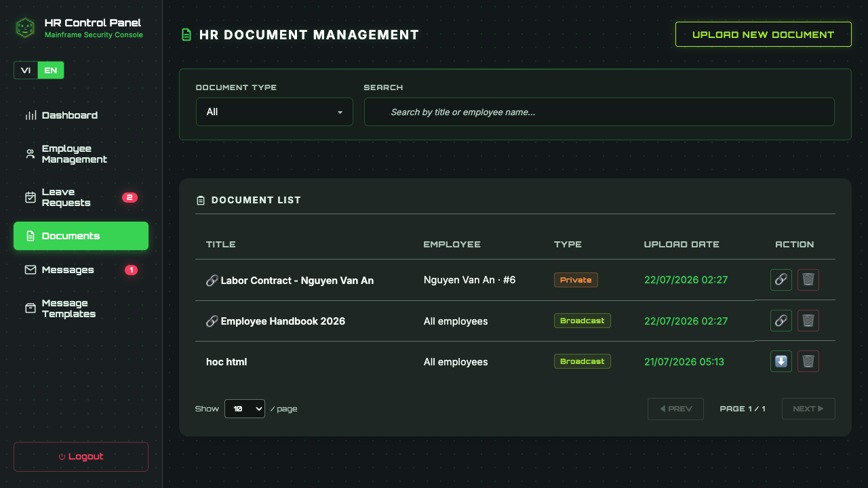Open Message Templates section
The width and height of the screenshot is (868, 488).
[81, 308]
